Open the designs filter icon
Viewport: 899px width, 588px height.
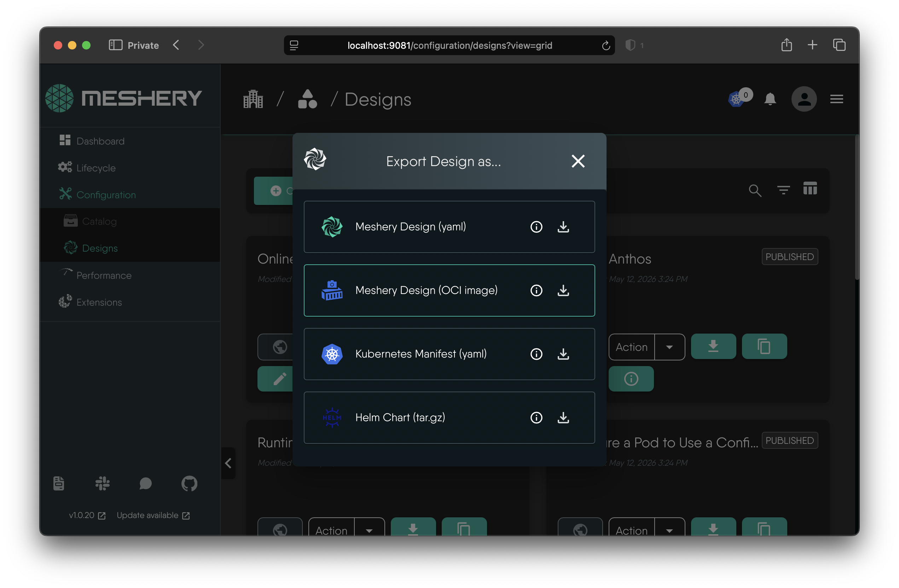783,190
